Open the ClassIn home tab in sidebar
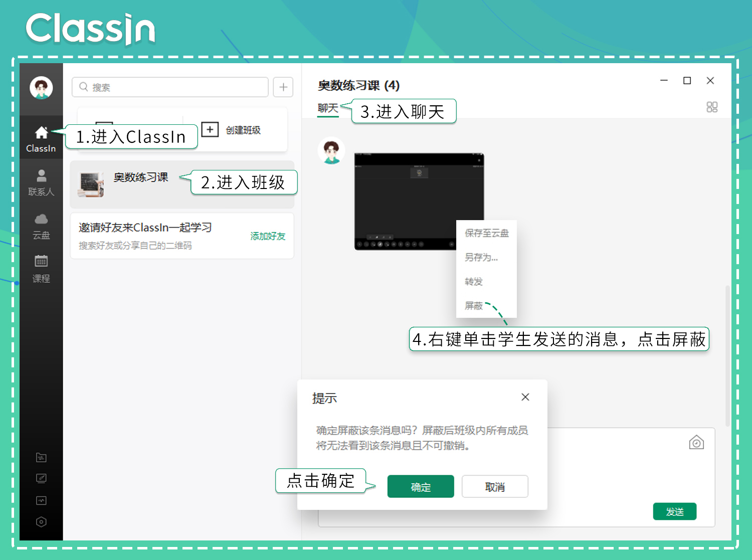The width and height of the screenshot is (752, 560). point(41,139)
